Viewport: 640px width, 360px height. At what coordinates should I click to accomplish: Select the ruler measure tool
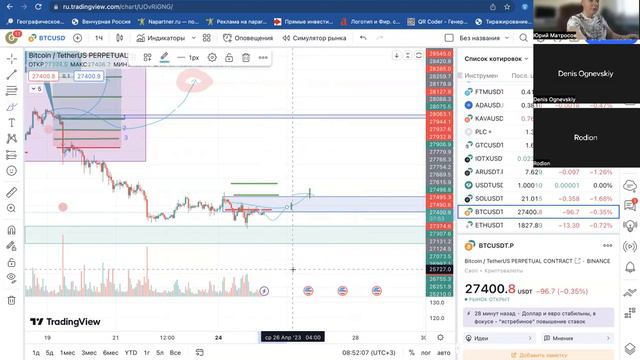(11, 192)
